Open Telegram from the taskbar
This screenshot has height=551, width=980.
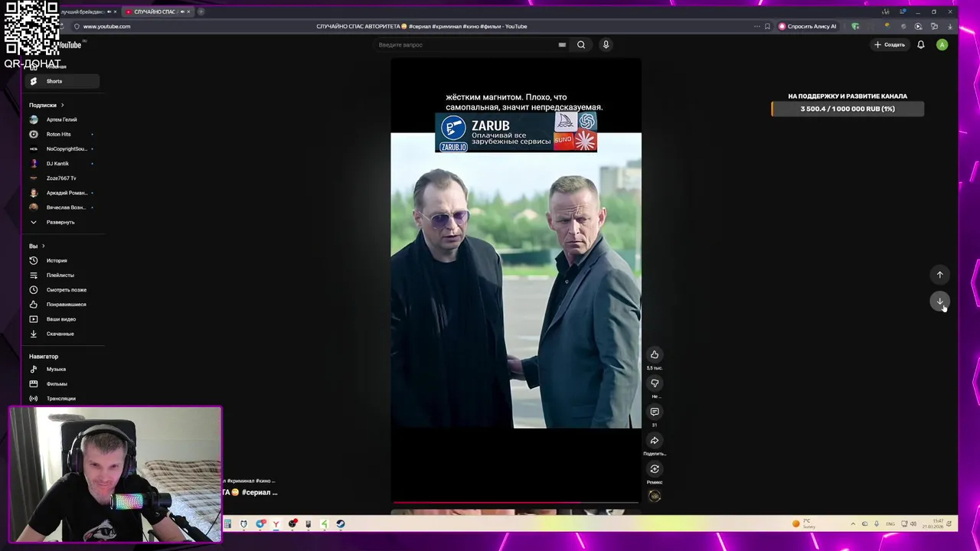click(x=260, y=524)
